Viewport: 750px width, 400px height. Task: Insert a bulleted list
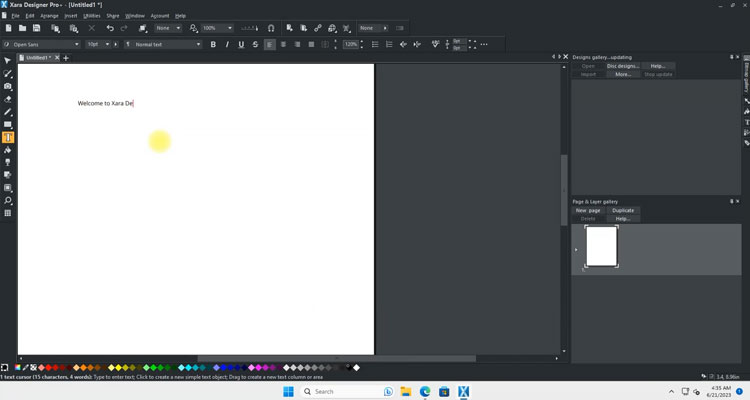[375, 44]
